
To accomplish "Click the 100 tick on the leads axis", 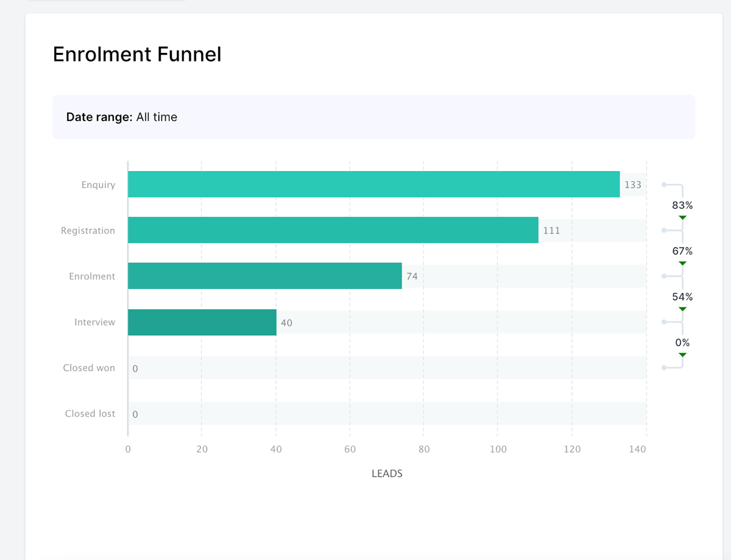I will click(x=498, y=449).
